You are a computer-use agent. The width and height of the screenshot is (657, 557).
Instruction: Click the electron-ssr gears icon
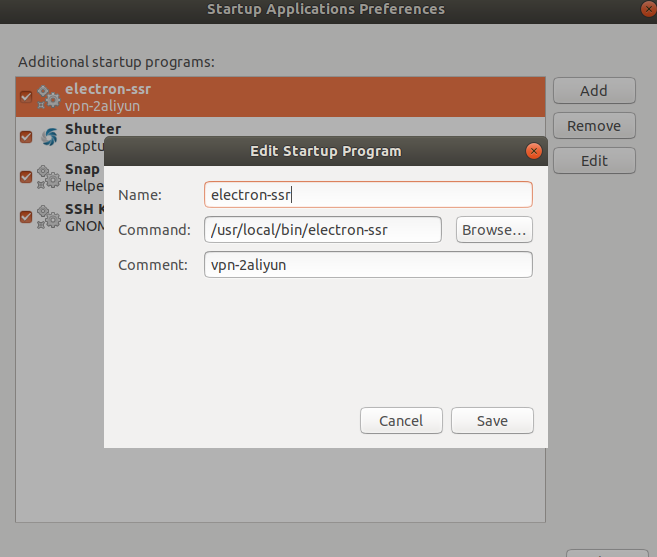[49, 97]
